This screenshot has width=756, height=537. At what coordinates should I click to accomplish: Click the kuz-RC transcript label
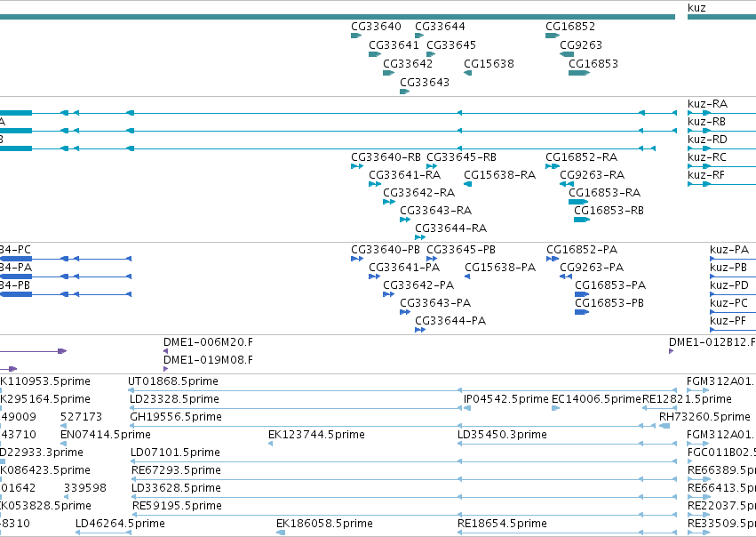707,157
